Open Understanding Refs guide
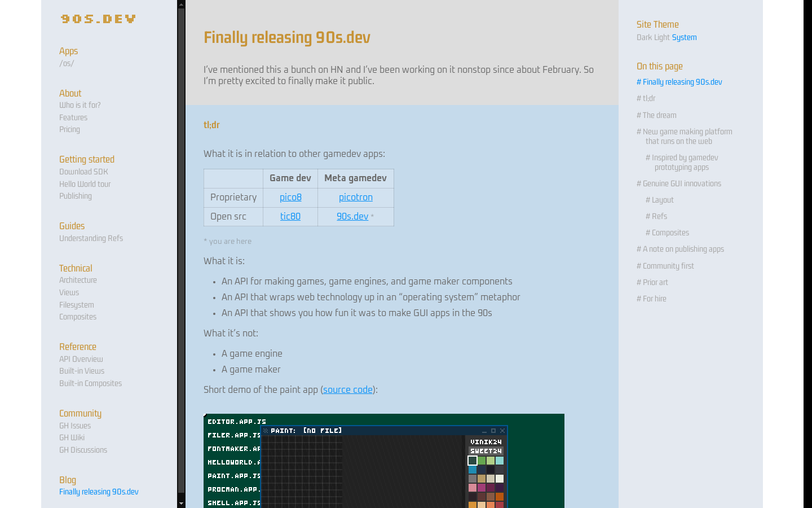The image size is (812, 508). (x=91, y=238)
